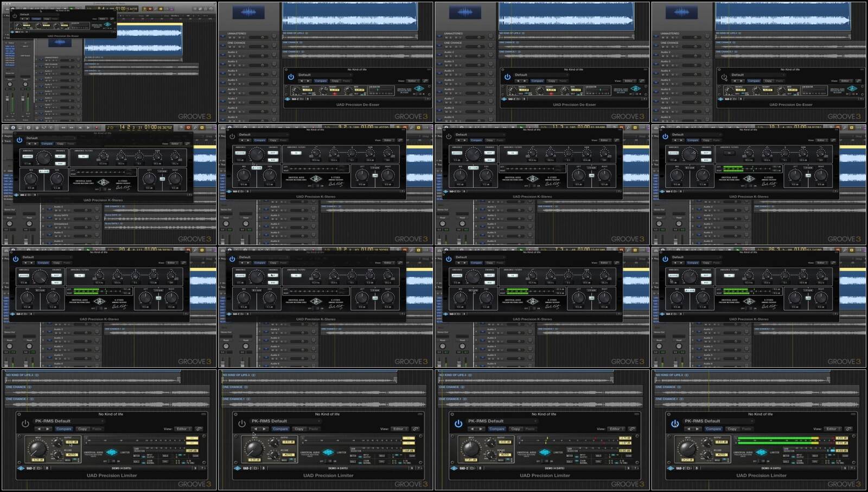Click next preset arrow in top row's second frame
This screenshot has width=868, height=492.
308,81
